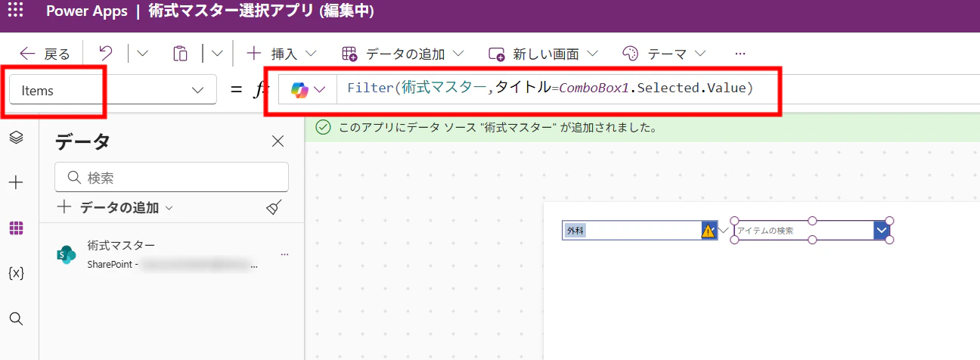980x360 pixels.
Task: Open the Insert plus icon in sidebar
Action: [x=16, y=182]
